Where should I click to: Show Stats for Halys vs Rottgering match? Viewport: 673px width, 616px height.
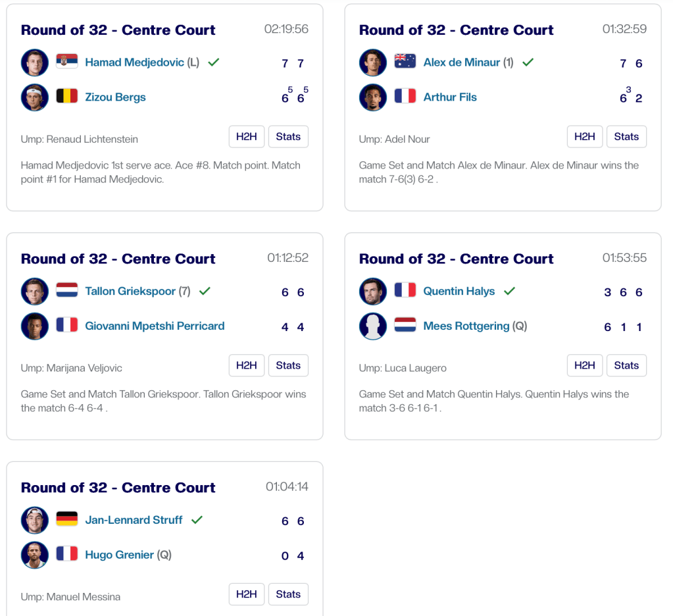626,365
